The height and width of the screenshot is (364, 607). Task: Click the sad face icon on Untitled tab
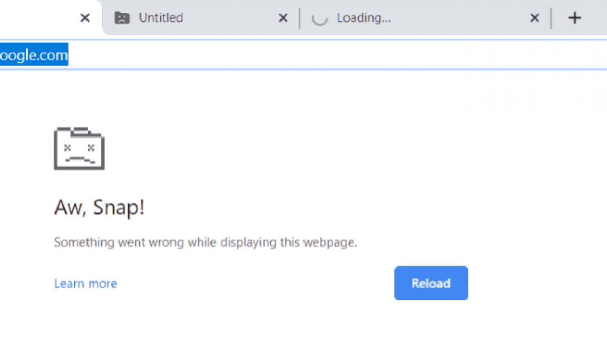click(122, 18)
